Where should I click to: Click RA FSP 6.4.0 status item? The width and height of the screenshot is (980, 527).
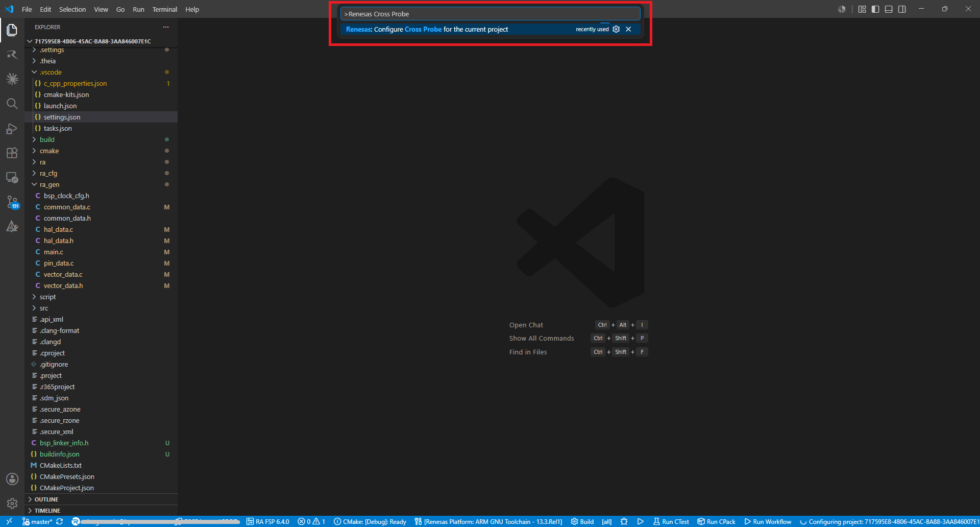coord(268,521)
